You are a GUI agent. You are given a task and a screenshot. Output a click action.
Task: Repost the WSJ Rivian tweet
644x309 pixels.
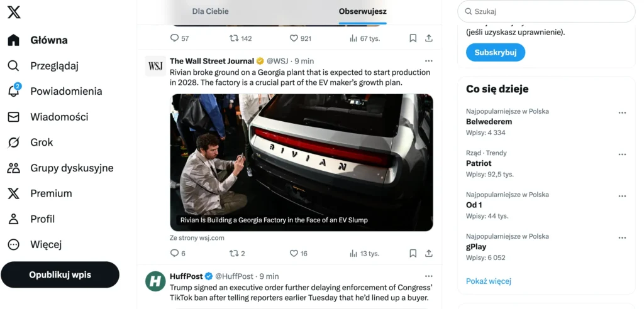[234, 253]
